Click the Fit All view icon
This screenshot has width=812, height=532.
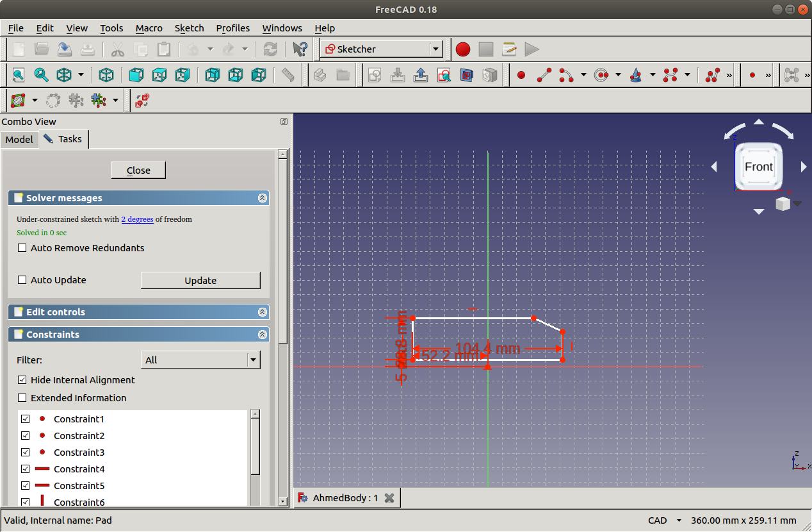click(x=19, y=75)
